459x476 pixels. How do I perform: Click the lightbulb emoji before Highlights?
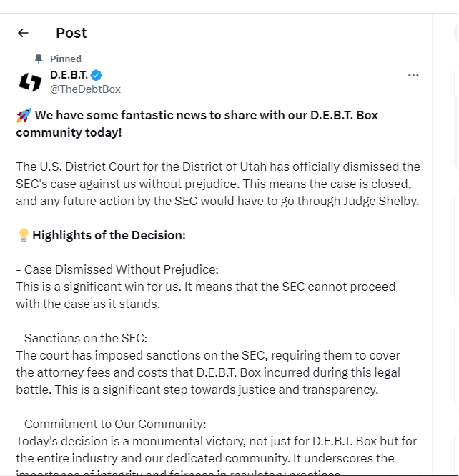click(23, 235)
